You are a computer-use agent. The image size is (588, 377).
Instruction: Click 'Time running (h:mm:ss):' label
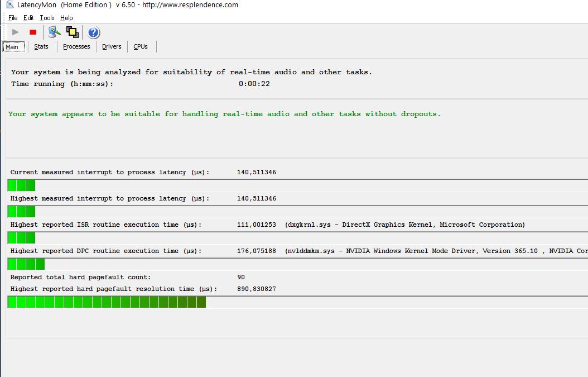point(62,84)
